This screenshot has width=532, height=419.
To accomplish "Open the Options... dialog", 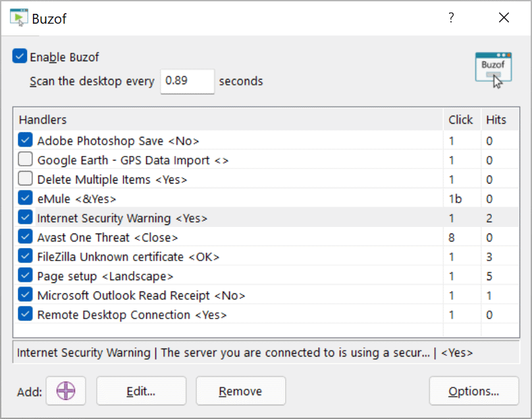I will click(x=473, y=391).
